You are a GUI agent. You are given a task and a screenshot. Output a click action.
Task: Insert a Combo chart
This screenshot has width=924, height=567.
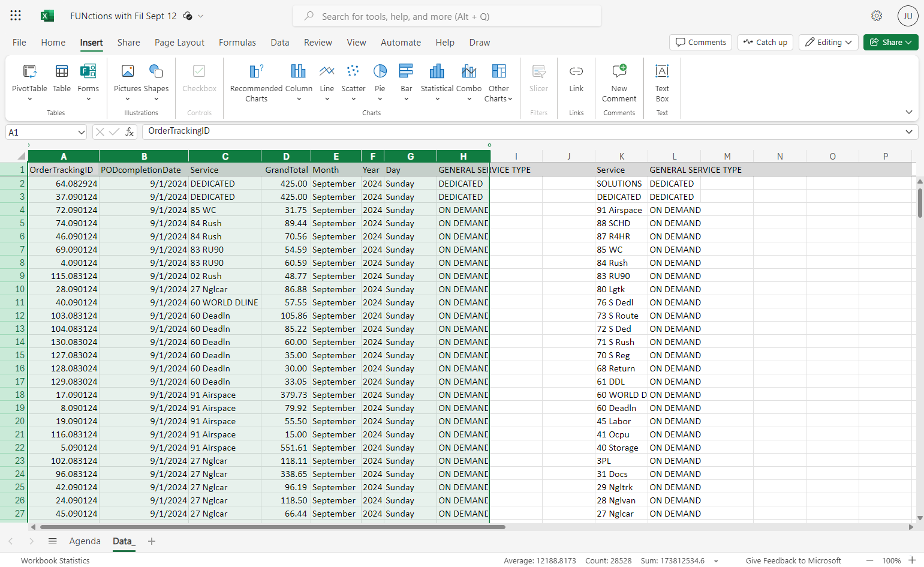coord(469,82)
